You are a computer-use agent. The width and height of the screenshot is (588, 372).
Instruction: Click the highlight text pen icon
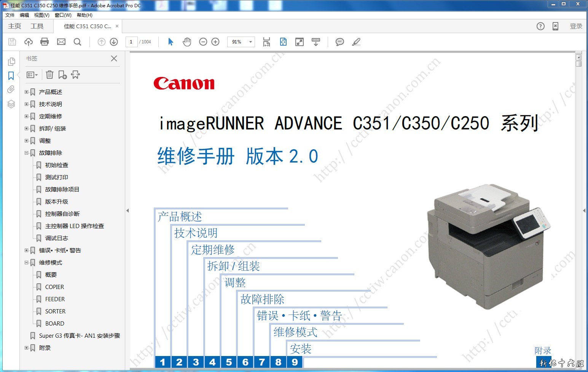[x=356, y=42]
